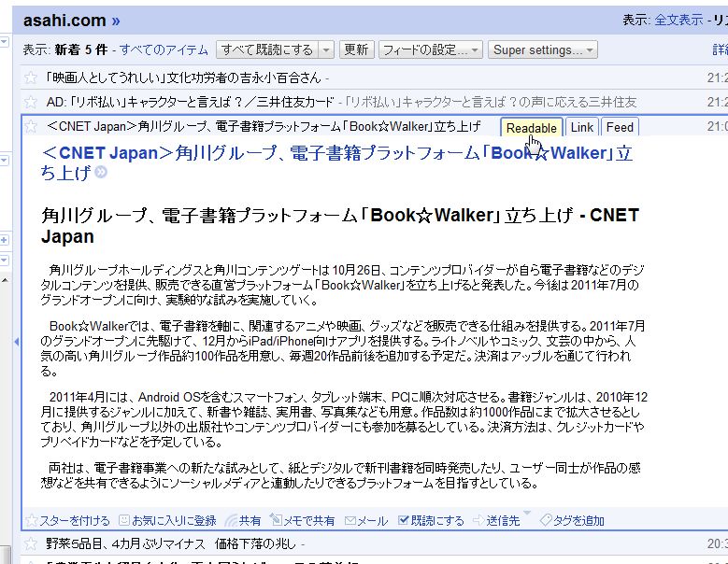This screenshot has width=728, height=564.
Task: Open article via arrow icon after title
Action: (x=101, y=173)
